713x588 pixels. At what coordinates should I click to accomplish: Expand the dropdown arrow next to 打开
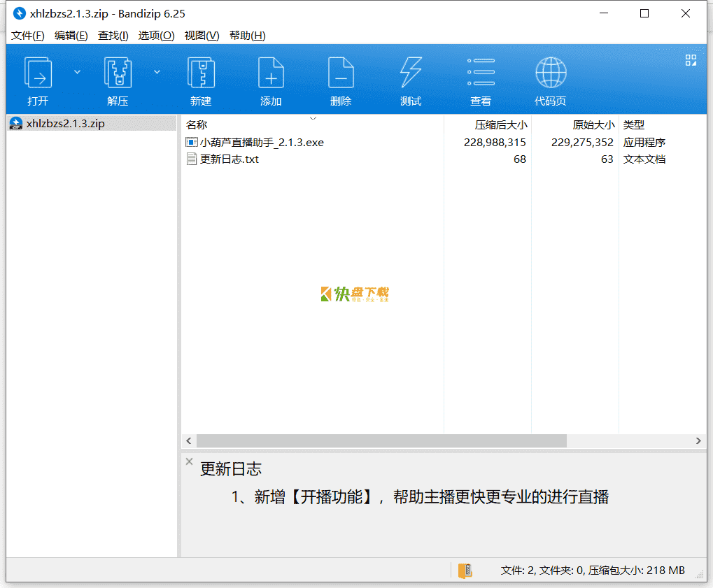click(x=77, y=72)
